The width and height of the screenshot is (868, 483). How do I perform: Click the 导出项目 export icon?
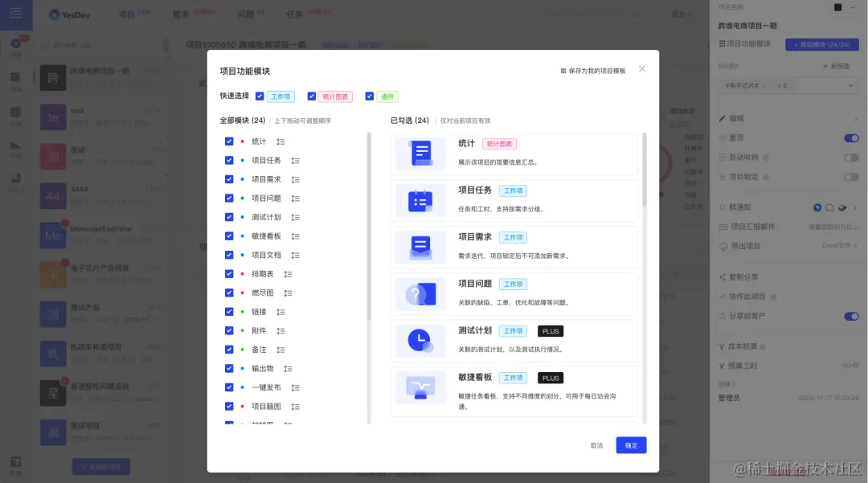click(724, 245)
